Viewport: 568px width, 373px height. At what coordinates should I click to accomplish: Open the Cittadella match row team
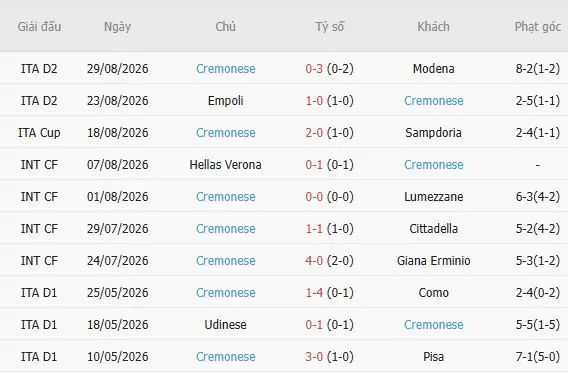point(434,229)
